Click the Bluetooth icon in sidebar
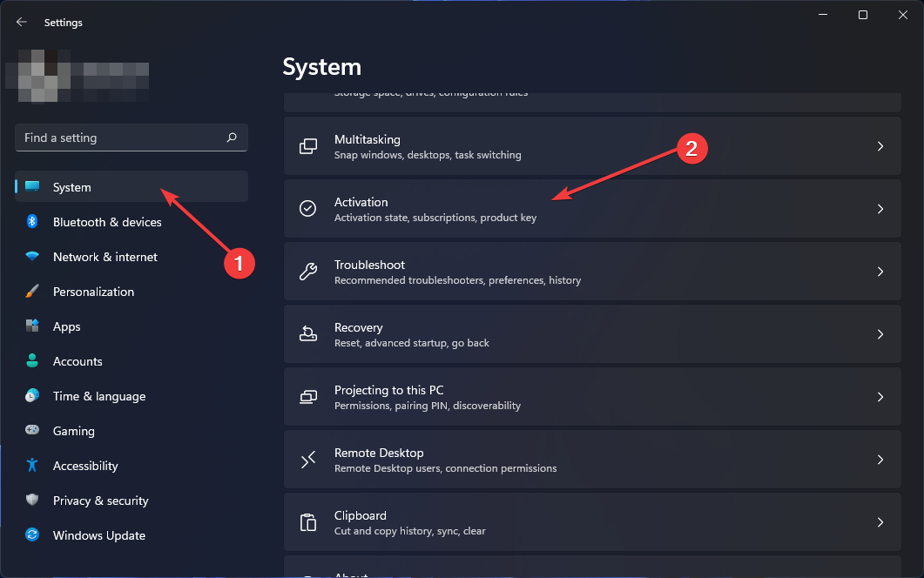The height and width of the screenshot is (578, 924). tap(32, 221)
